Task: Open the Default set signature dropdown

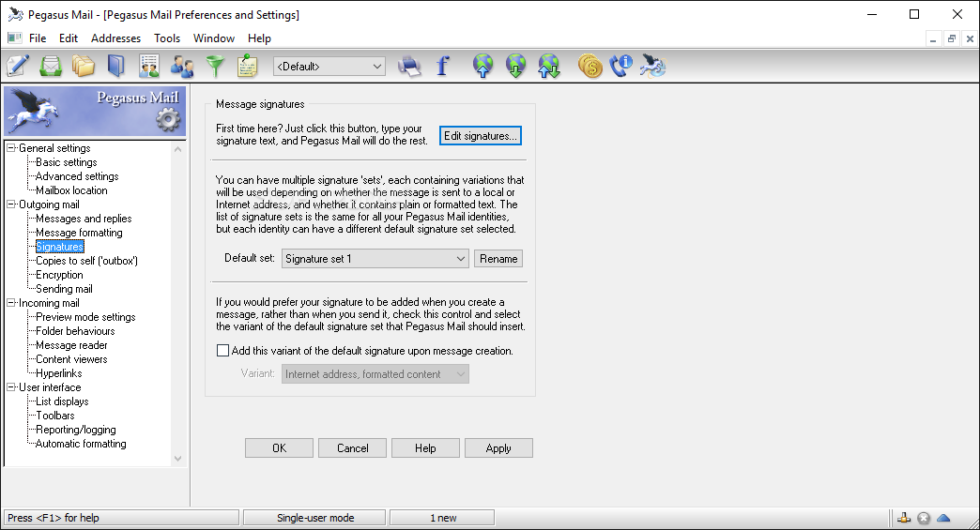Action: (x=375, y=259)
